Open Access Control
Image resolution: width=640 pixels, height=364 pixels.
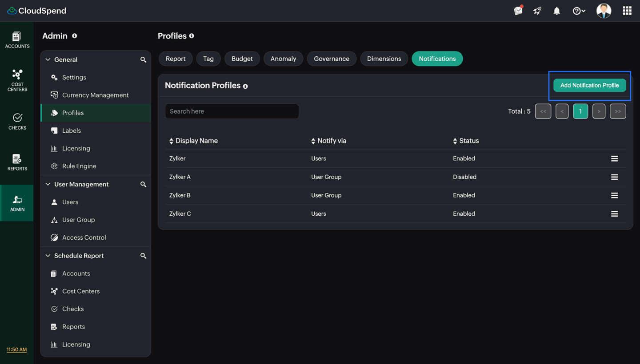click(96, 237)
